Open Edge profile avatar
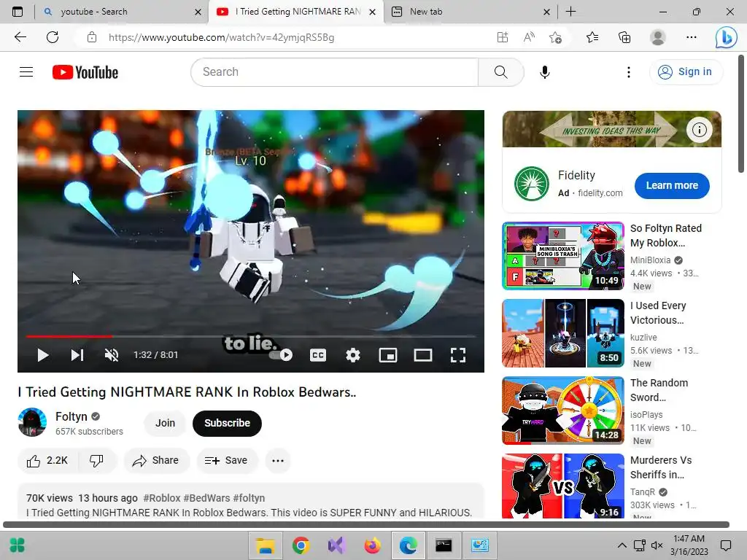The width and height of the screenshot is (747, 560). pyautogui.click(x=658, y=37)
